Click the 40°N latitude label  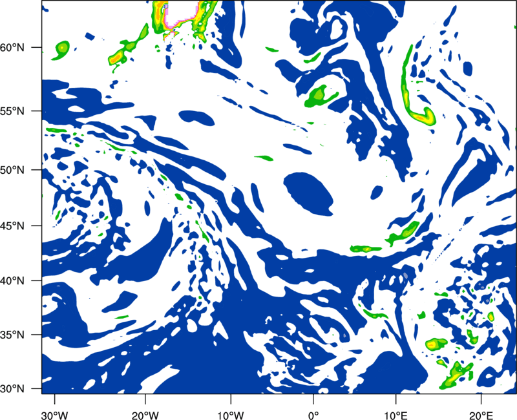click(x=12, y=281)
